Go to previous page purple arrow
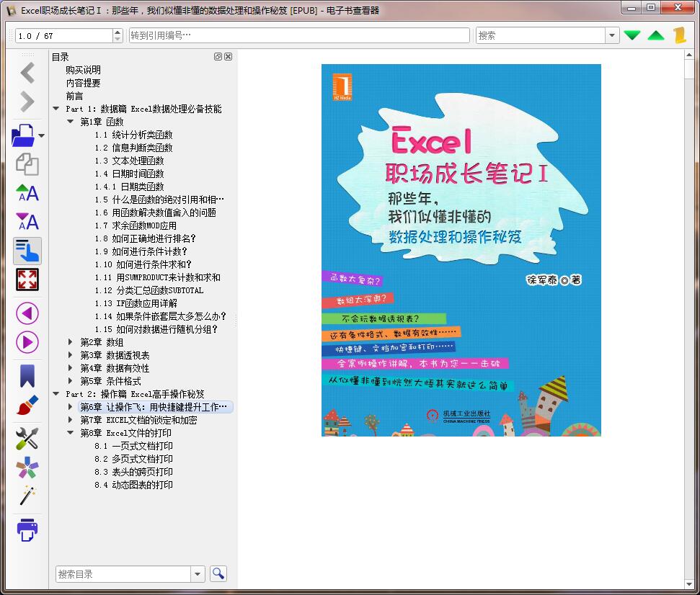The width and height of the screenshot is (700, 595). (27, 313)
